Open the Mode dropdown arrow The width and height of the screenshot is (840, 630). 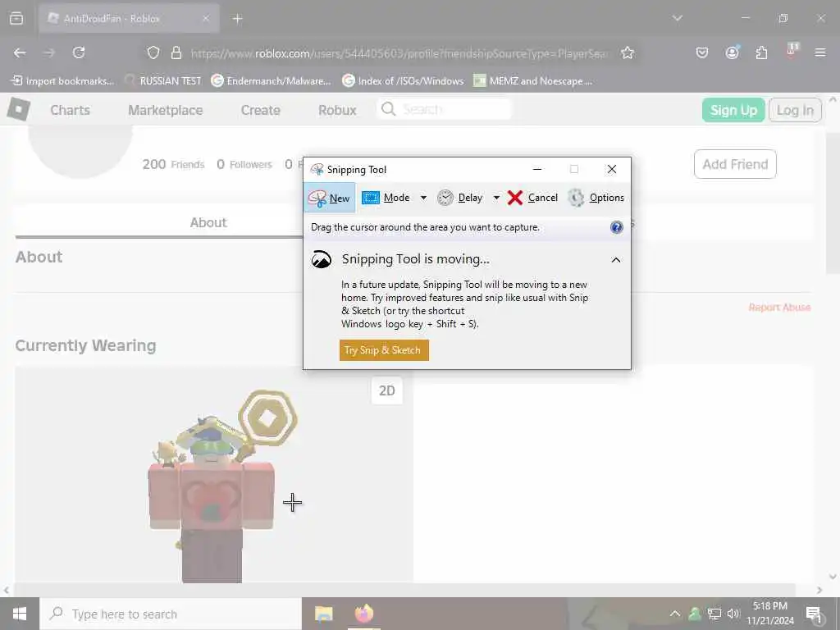423,198
